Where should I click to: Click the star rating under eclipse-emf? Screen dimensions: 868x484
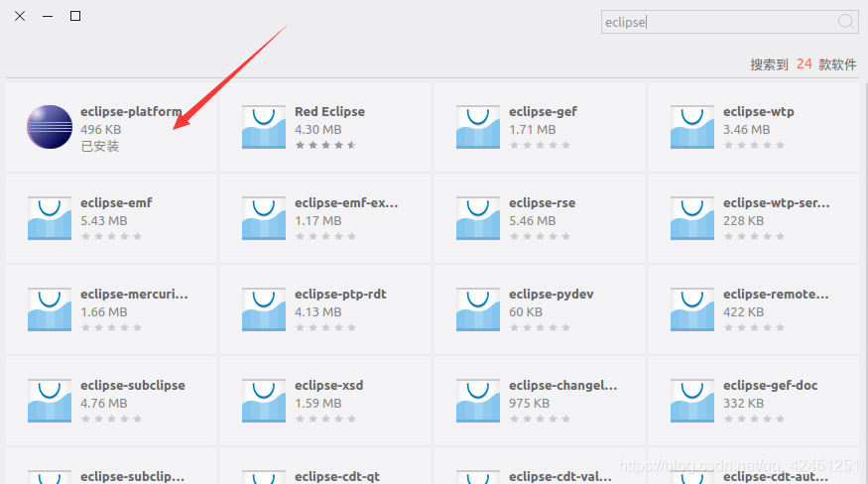point(111,236)
